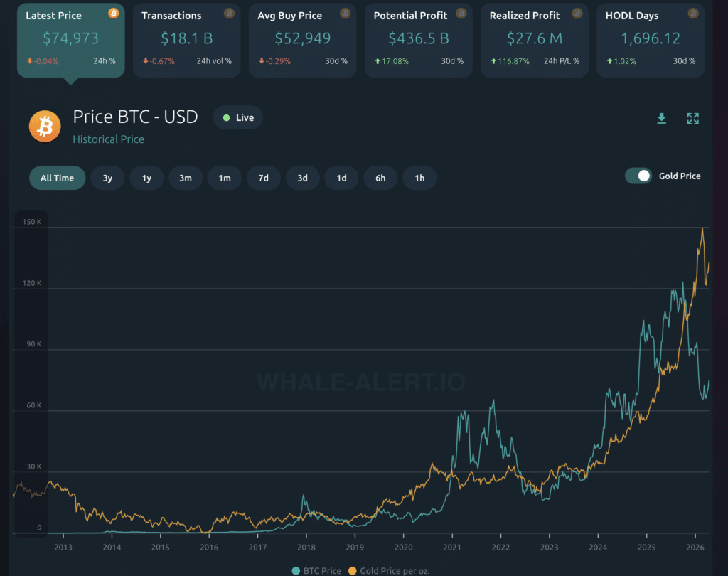The height and width of the screenshot is (576, 728).
Task: Click the Bitcoin badge on Potential Profit card
Action: point(461,13)
